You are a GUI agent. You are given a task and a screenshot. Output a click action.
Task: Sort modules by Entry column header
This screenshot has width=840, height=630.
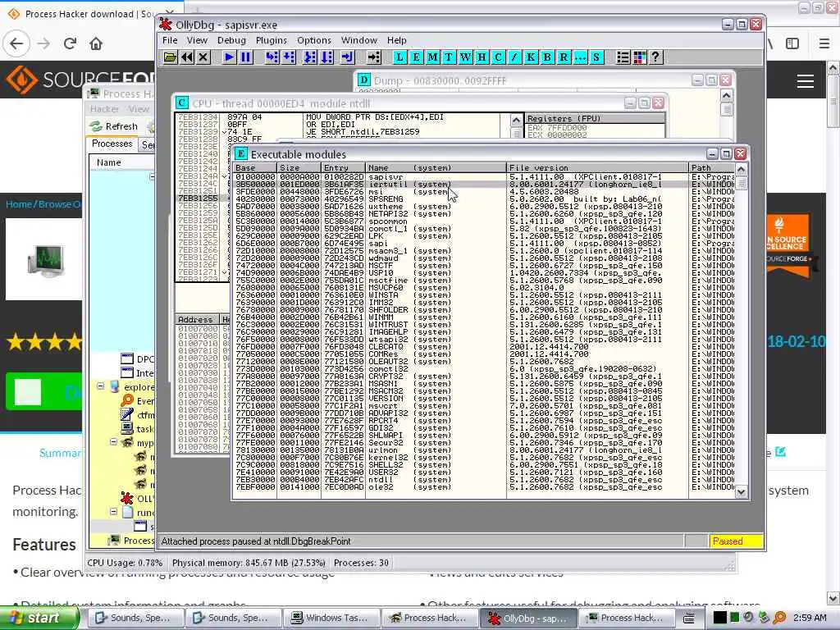tap(343, 167)
